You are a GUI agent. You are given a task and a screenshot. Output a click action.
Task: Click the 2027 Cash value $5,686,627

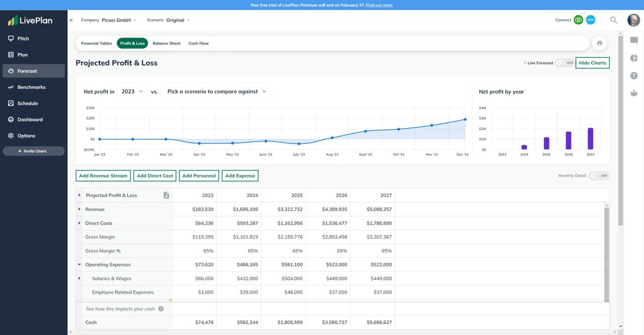click(x=379, y=322)
